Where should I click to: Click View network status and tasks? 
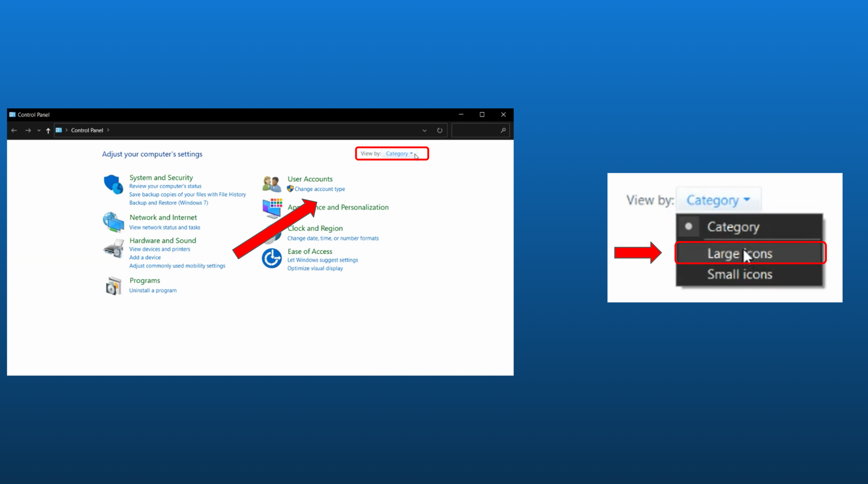point(165,228)
